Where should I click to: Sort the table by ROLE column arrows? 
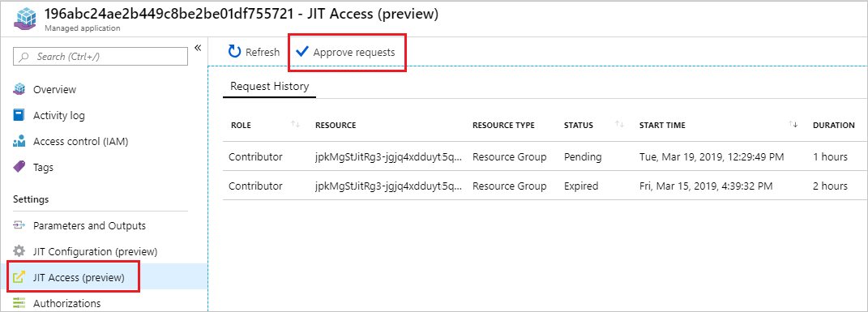pyautogui.click(x=296, y=125)
